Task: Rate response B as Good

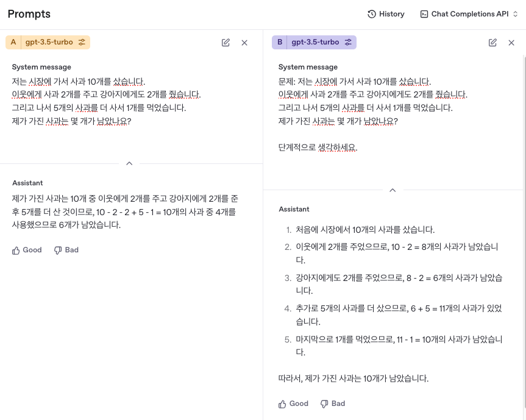Action: [294, 404]
